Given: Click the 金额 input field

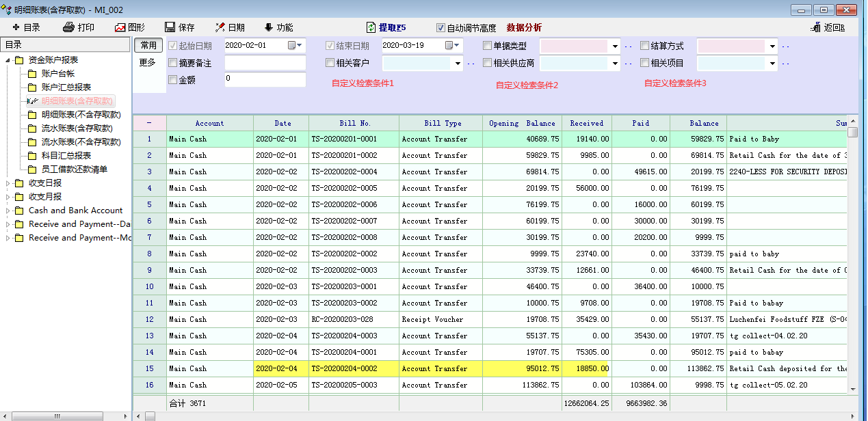Looking at the screenshot, I should click(x=265, y=79).
